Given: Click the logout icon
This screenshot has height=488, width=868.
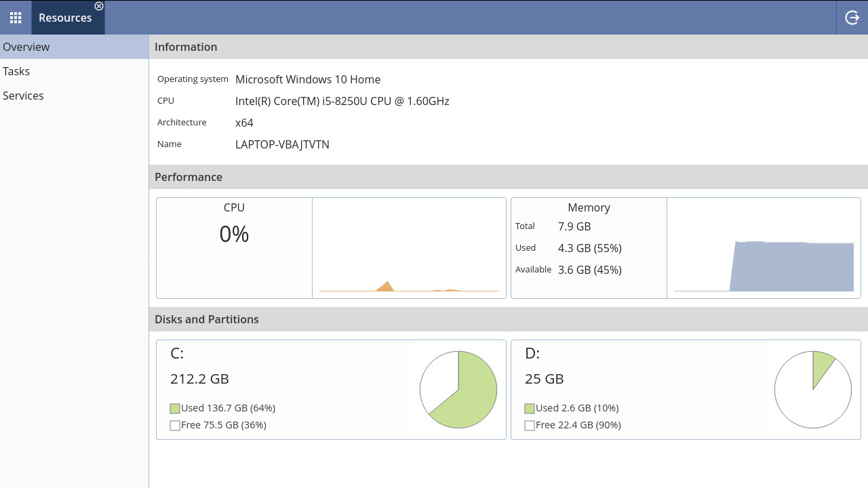Looking at the screenshot, I should click(x=852, y=18).
